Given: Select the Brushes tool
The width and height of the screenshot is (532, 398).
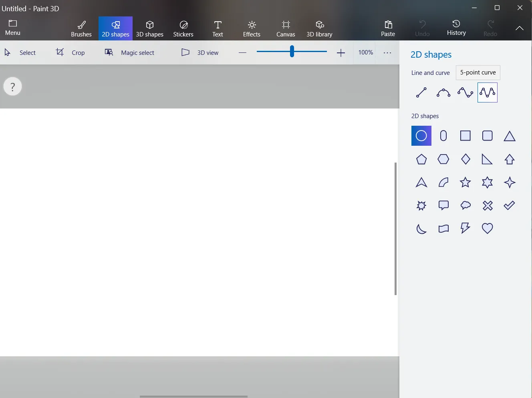Looking at the screenshot, I should 81,28.
